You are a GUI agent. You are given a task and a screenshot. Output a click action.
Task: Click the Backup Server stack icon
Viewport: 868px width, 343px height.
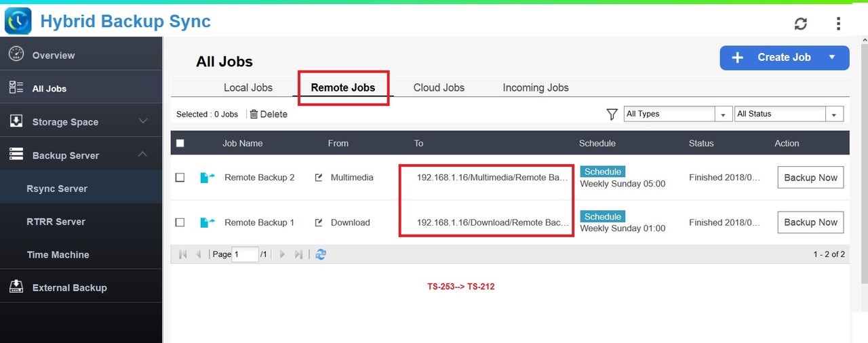click(x=16, y=155)
